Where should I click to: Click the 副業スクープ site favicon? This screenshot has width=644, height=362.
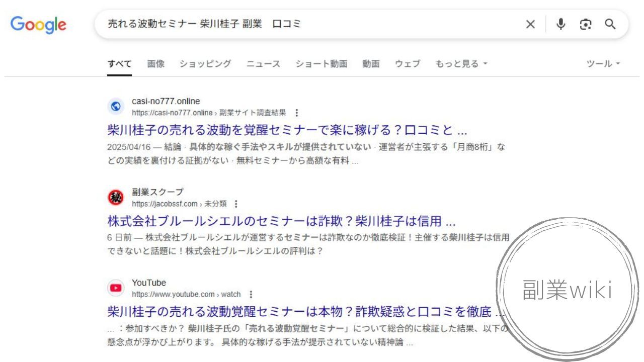pyautogui.click(x=116, y=198)
